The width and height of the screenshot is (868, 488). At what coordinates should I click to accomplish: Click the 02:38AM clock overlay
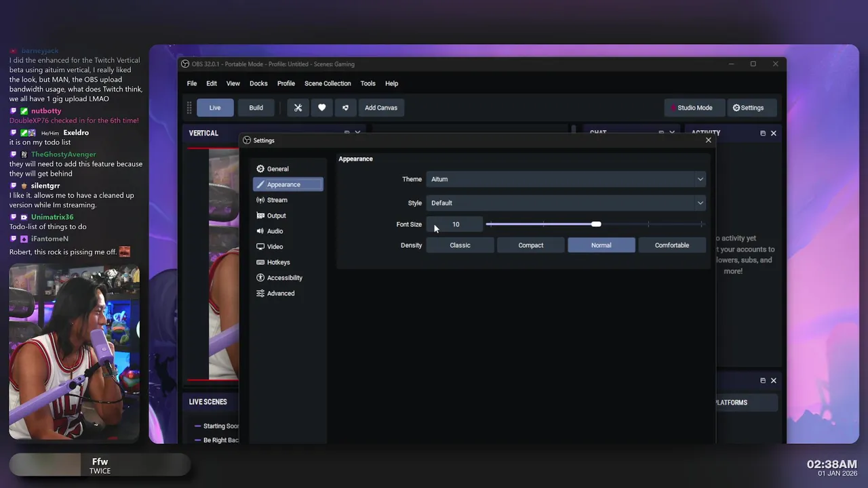831,464
